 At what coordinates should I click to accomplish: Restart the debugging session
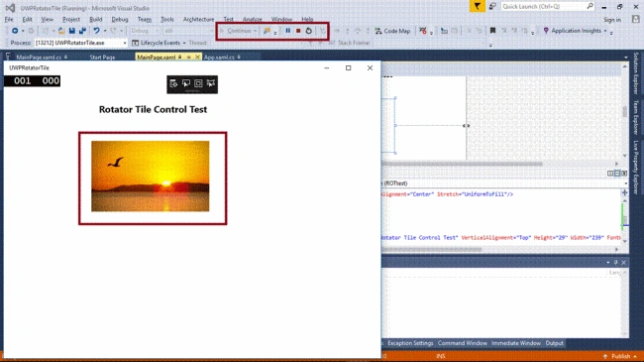click(x=309, y=31)
